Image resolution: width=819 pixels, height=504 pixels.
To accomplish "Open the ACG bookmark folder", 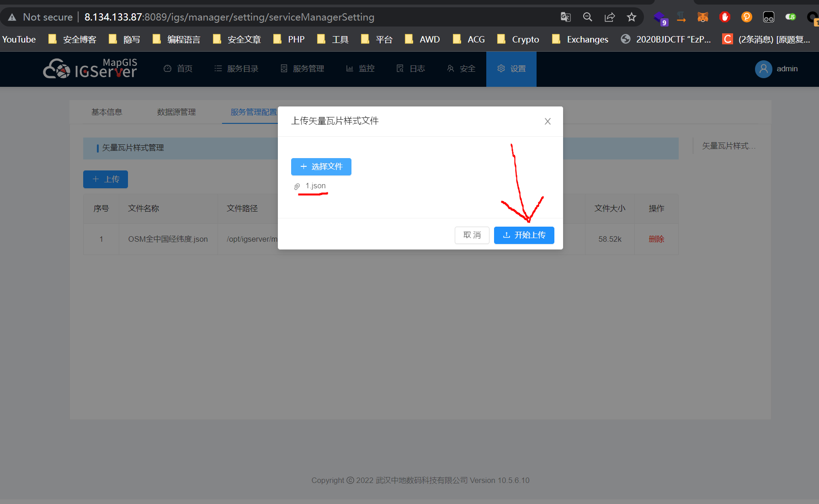I will point(468,39).
